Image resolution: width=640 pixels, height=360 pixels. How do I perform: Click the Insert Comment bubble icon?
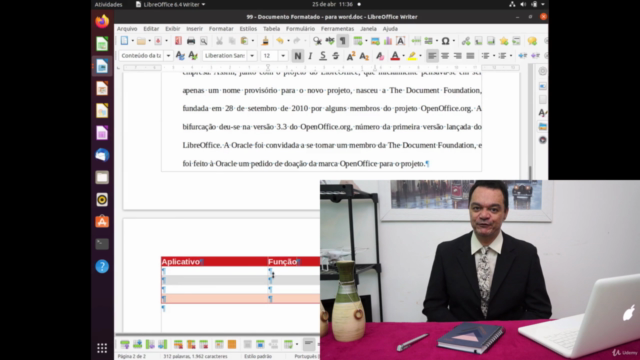click(532, 41)
